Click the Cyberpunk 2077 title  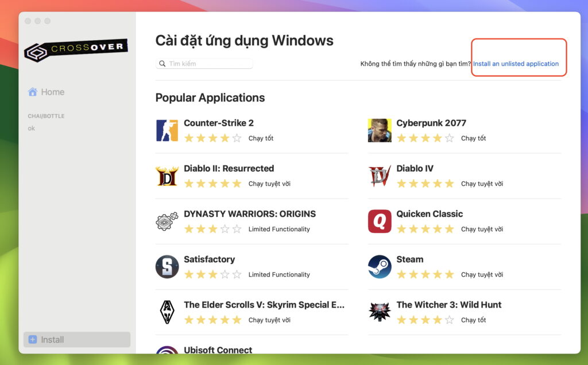click(x=431, y=123)
